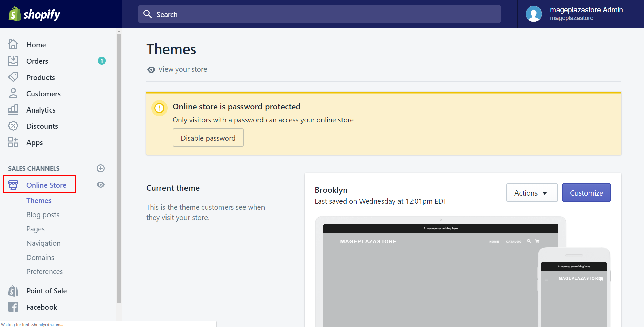This screenshot has height=327, width=644.
Task: Open Navigation under Online Store
Action: click(43, 243)
